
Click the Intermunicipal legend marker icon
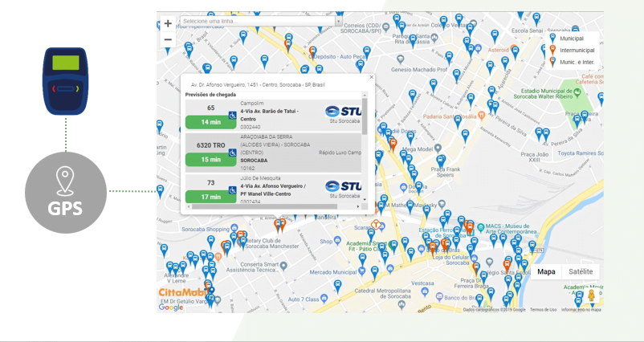[552, 50]
